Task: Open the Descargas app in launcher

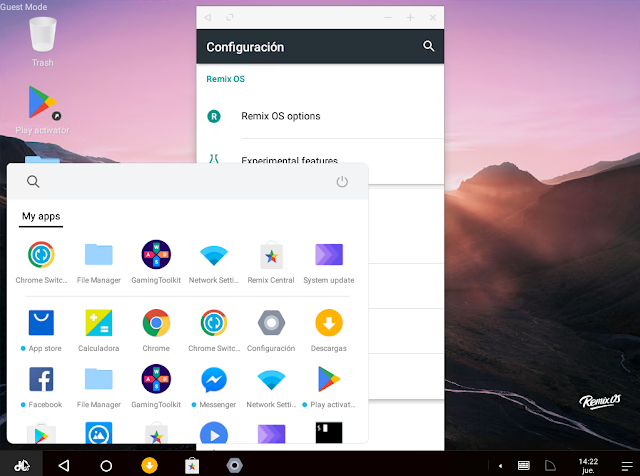Action: 329,330
